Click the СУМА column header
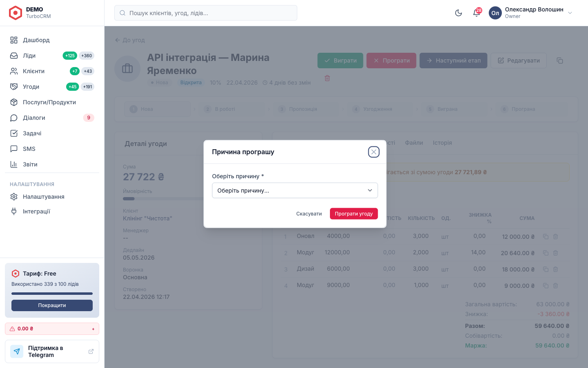The height and width of the screenshot is (368, 588). (527, 218)
